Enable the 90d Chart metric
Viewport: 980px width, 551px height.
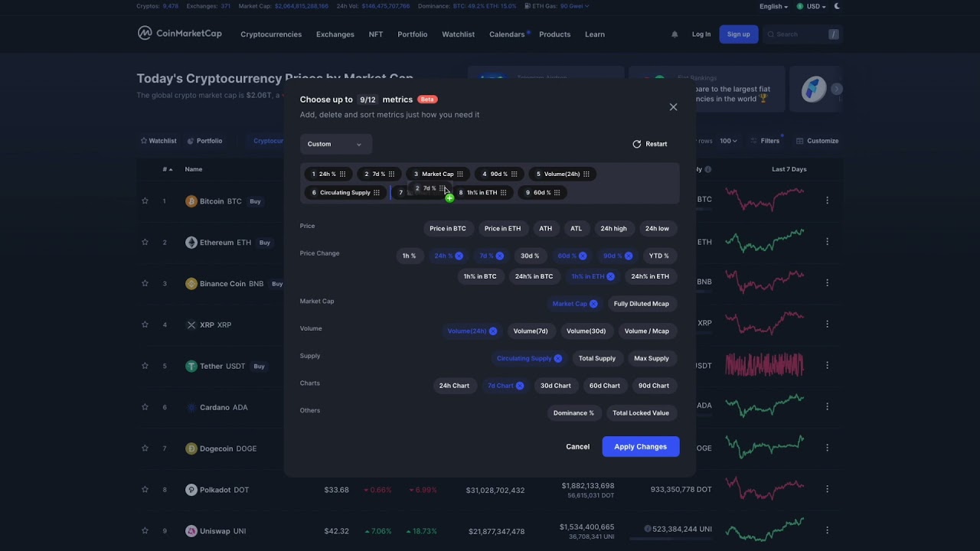(x=654, y=386)
